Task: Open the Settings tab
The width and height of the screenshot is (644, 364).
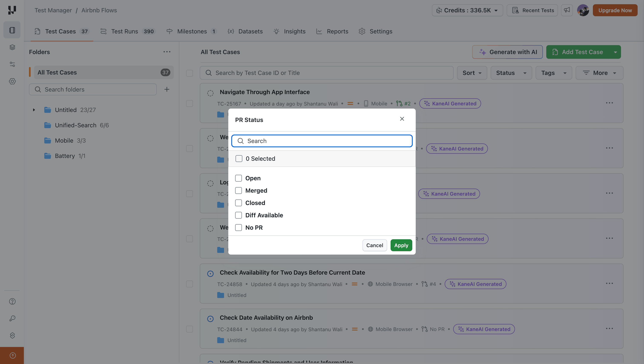Action: coord(375,31)
